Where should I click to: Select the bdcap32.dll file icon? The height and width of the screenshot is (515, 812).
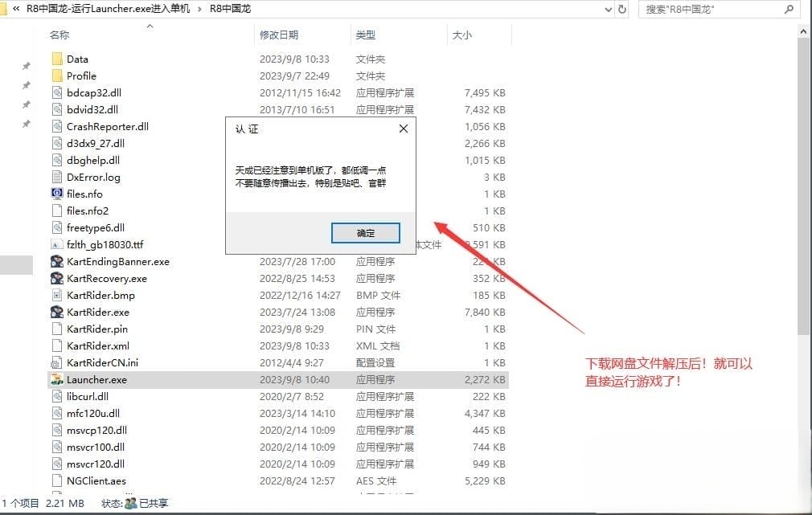coord(57,92)
